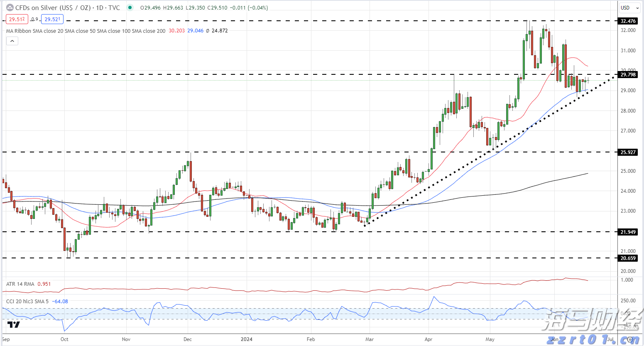Click the 21.949 price level label

[628, 232]
